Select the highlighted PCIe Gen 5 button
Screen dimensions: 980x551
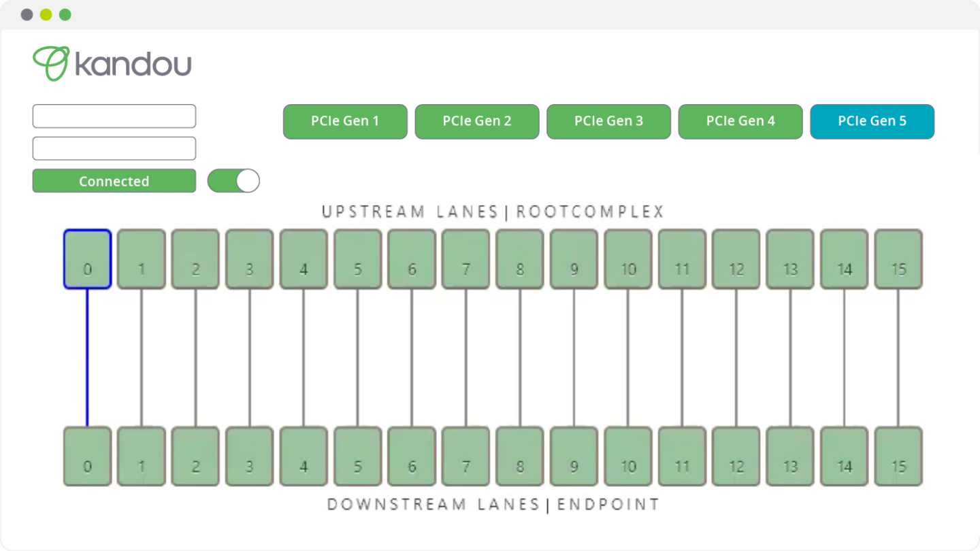pyautogui.click(x=872, y=121)
